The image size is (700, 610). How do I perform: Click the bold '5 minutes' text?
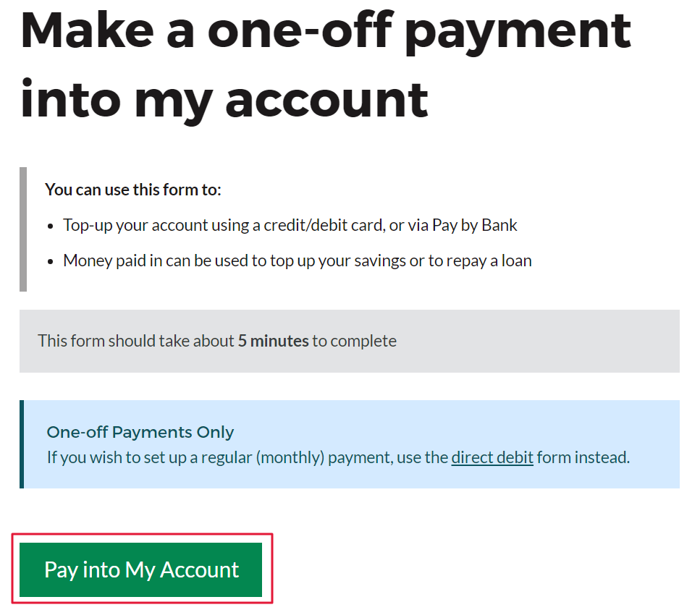coord(273,341)
